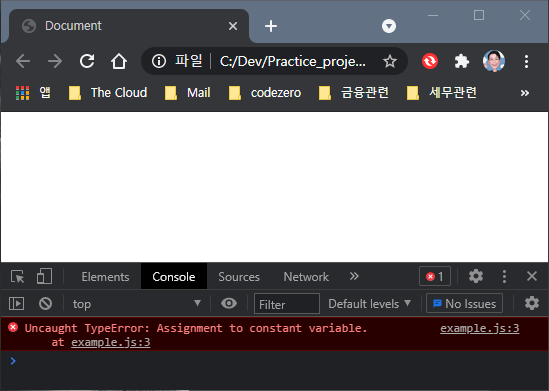549x391 pixels.
Task: Reload the current page
Action: [x=87, y=61]
